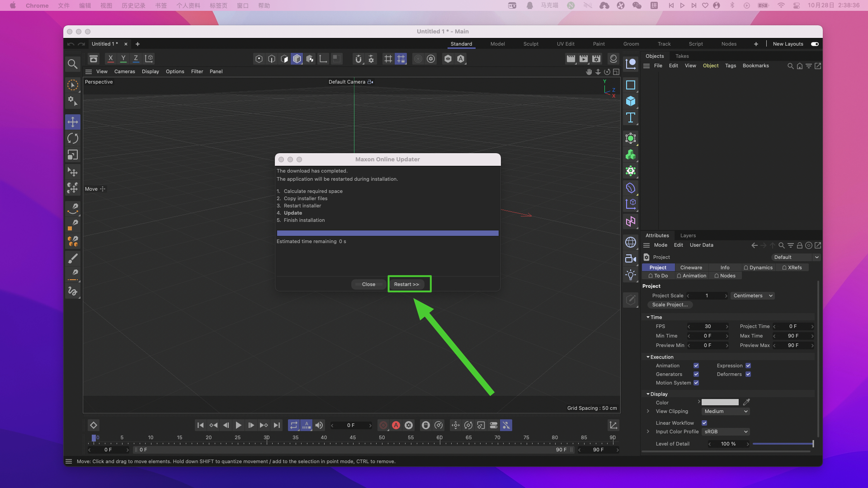Click the Play forwards button
This screenshot has height=488, width=868.
pos(238,425)
